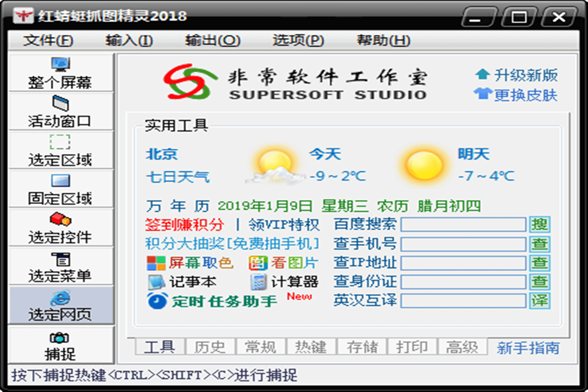Open the notepad icon (记事本)

pyautogui.click(x=156, y=282)
